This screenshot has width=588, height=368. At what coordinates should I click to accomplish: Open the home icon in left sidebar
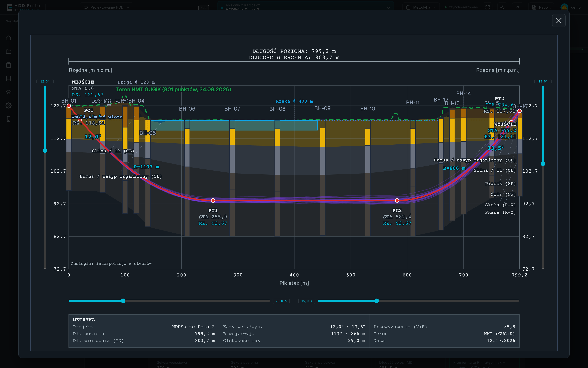coord(9,38)
